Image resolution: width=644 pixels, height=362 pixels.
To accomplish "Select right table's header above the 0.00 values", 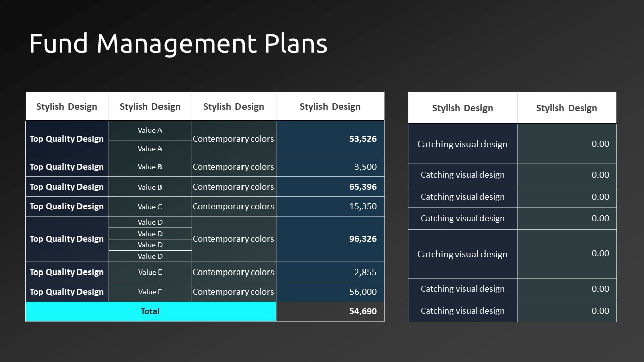I will pos(567,108).
